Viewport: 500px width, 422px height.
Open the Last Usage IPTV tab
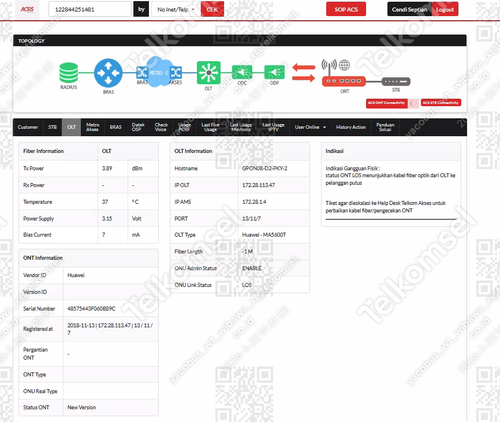click(273, 127)
